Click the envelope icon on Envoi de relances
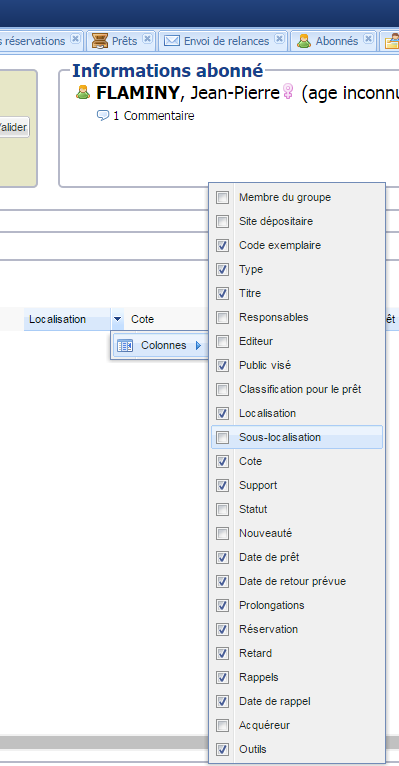 [x=171, y=41]
